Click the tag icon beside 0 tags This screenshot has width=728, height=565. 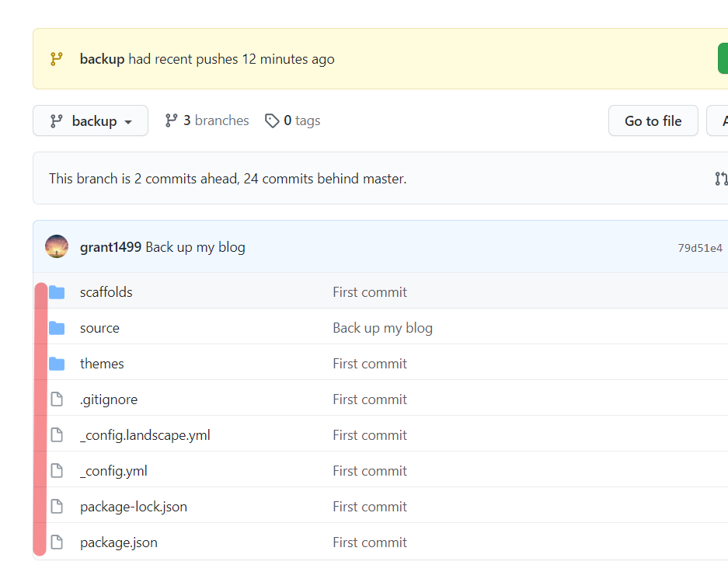point(272,120)
